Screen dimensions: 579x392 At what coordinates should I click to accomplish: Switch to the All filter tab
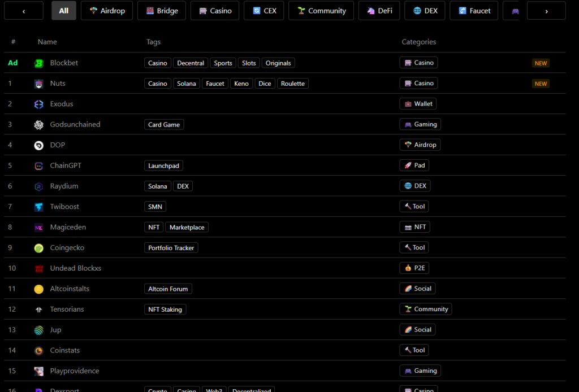point(63,10)
